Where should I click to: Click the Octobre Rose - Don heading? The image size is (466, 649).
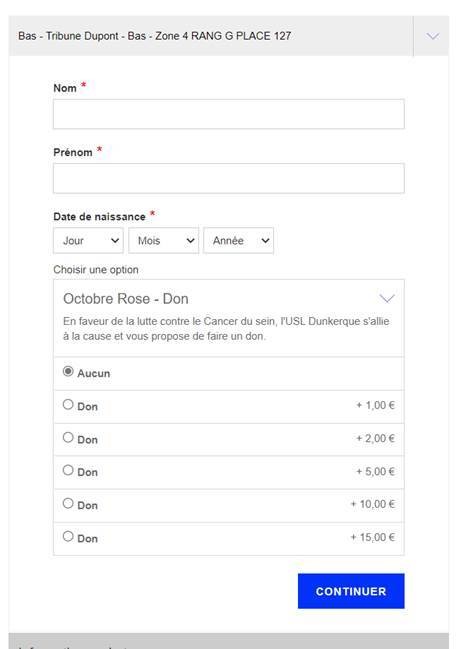[x=125, y=298]
